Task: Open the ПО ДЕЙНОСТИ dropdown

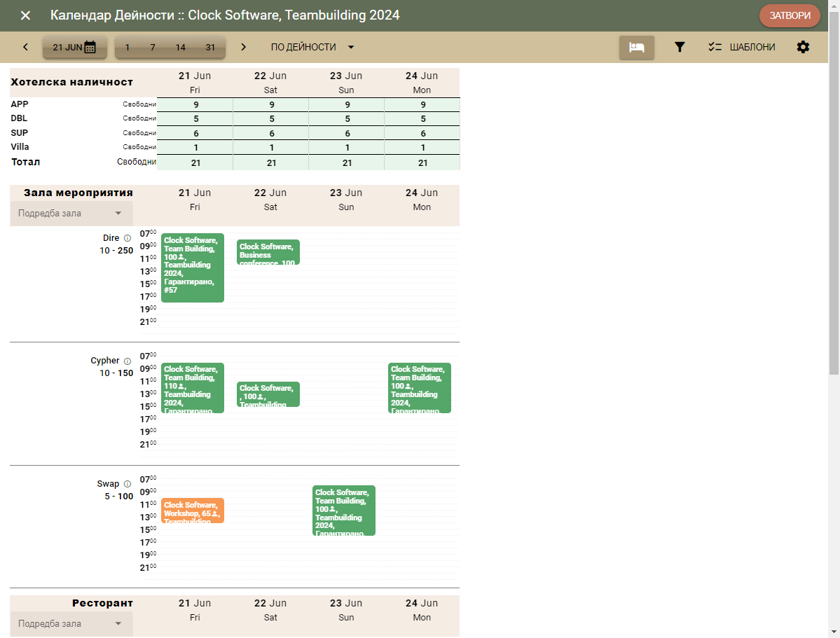Action: coord(313,47)
